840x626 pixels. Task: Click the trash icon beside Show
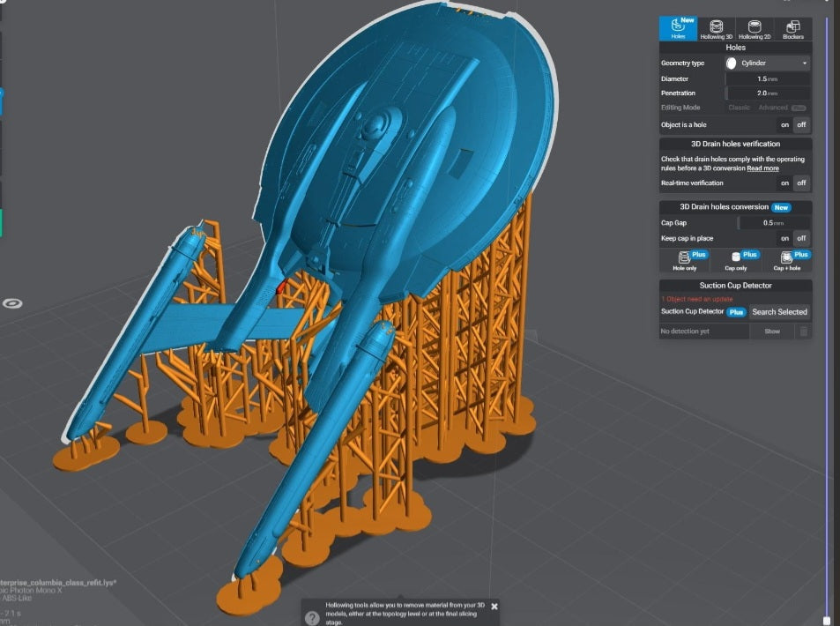(x=804, y=332)
